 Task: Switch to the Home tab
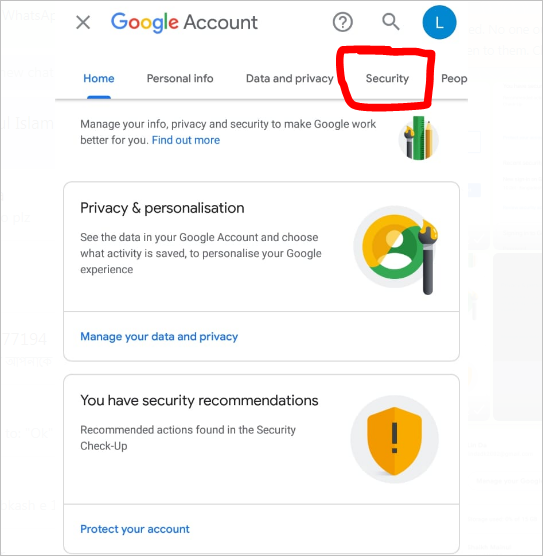point(99,78)
